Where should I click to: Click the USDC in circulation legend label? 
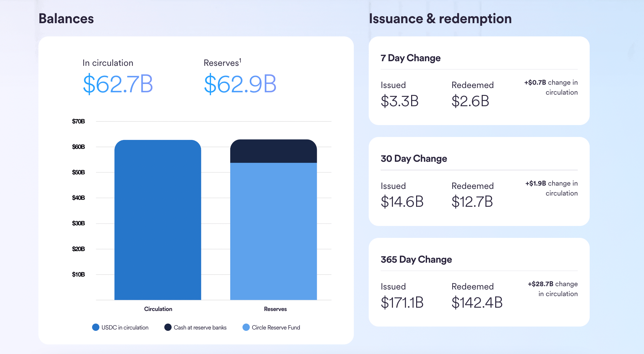click(x=125, y=327)
